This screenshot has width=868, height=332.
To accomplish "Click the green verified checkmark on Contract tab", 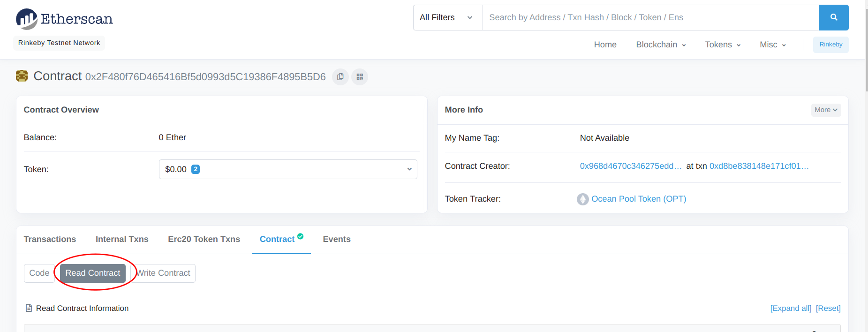I will click(x=300, y=236).
